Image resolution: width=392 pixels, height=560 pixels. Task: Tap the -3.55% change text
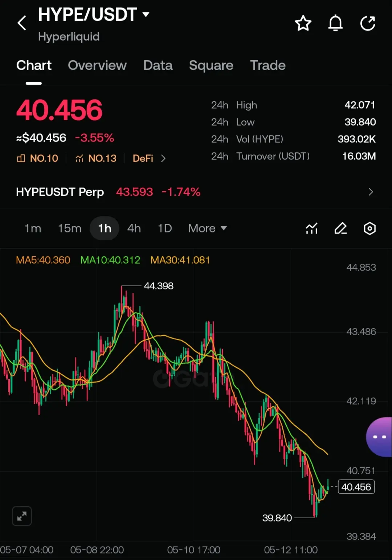pos(94,138)
